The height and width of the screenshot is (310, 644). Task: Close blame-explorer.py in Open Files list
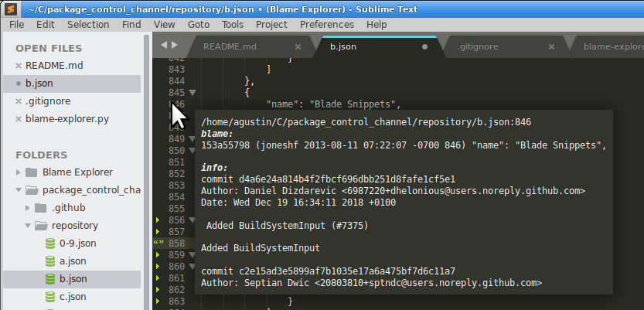(x=18, y=119)
